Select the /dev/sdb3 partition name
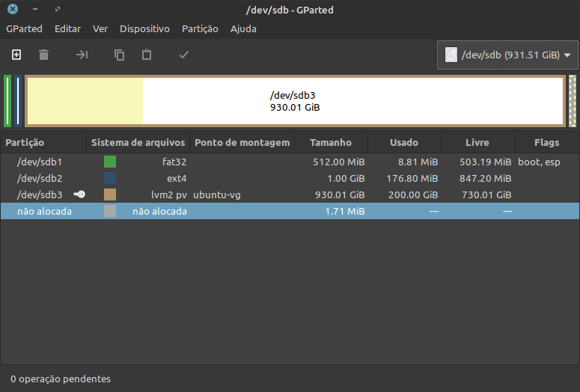 40,195
